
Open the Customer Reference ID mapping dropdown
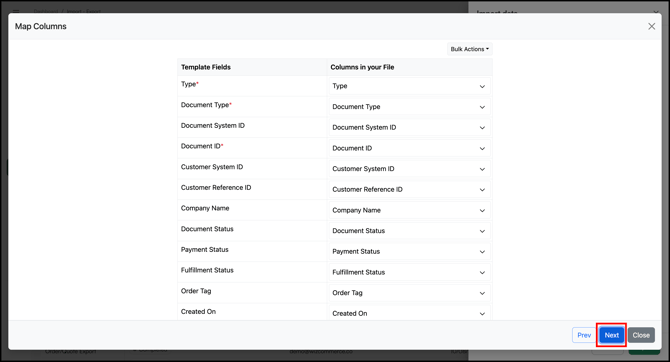point(409,189)
